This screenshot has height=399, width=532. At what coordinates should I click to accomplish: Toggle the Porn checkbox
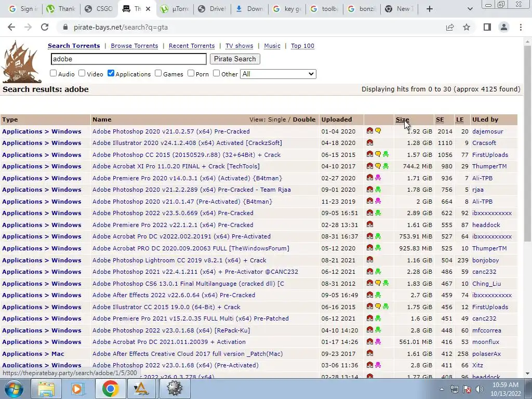pos(191,73)
